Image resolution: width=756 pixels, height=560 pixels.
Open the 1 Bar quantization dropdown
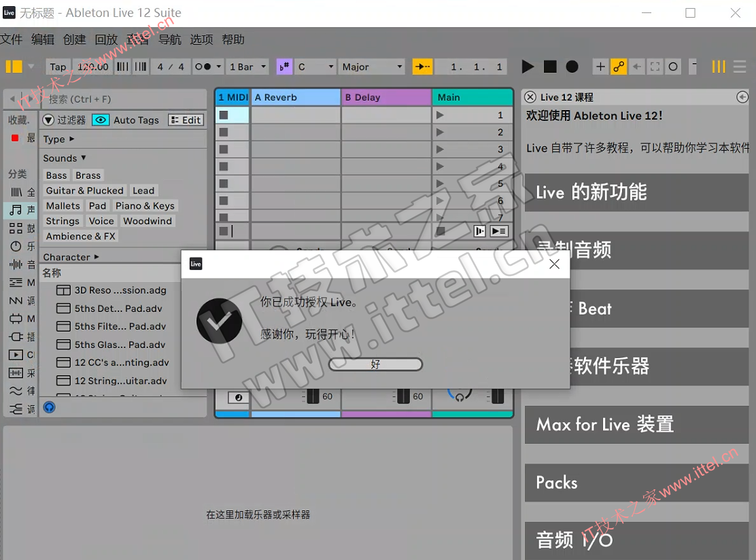pos(247,67)
